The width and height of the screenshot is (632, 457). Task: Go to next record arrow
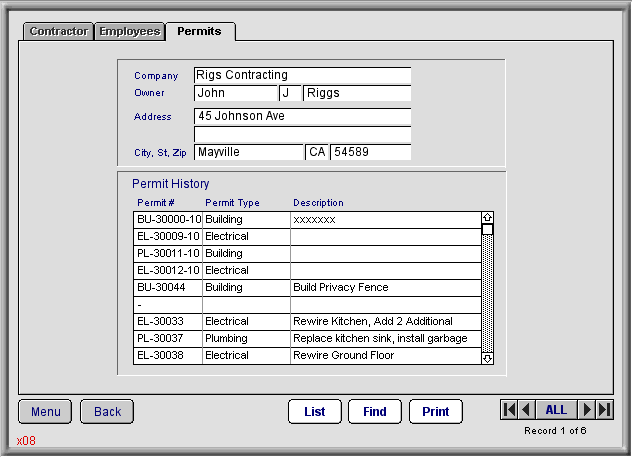[x=587, y=410]
